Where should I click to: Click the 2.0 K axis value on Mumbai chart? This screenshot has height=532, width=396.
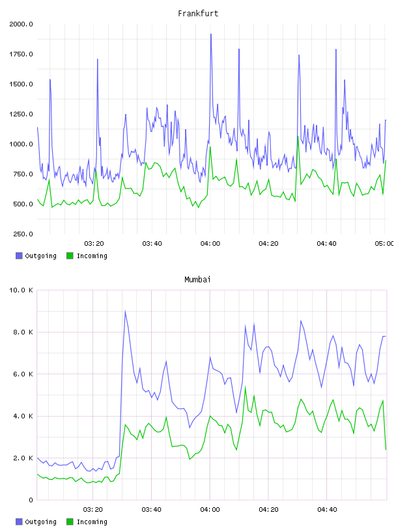(x=23, y=458)
